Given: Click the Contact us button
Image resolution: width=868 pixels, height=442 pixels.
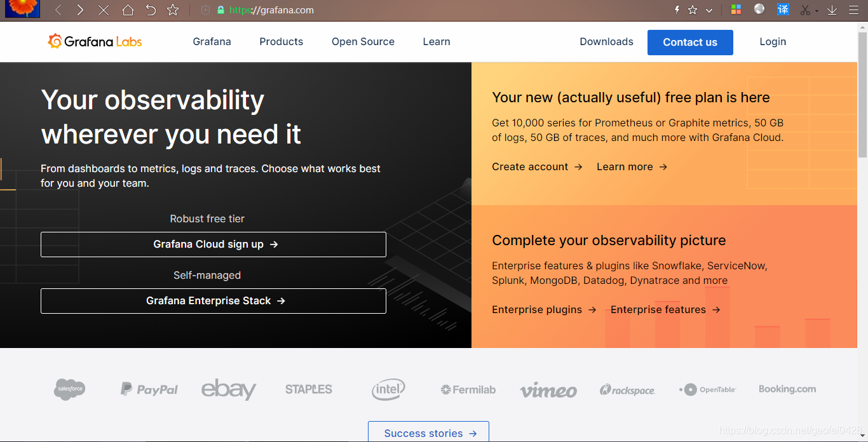Looking at the screenshot, I should point(690,43).
